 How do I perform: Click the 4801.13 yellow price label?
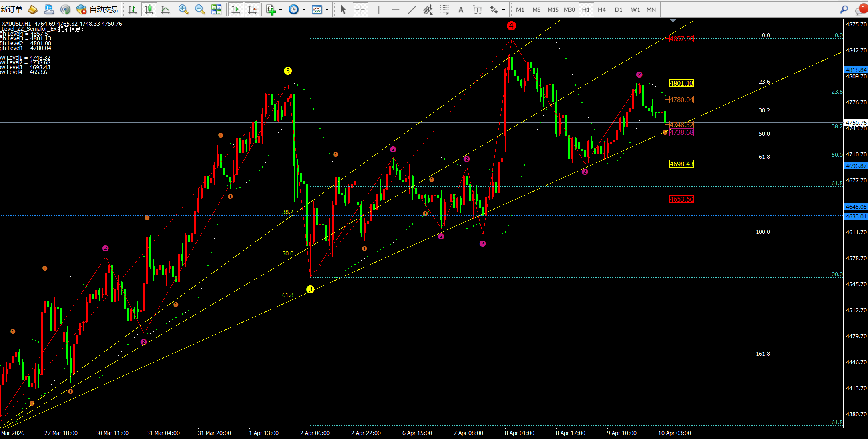pyautogui.click(x=681, y=83)
